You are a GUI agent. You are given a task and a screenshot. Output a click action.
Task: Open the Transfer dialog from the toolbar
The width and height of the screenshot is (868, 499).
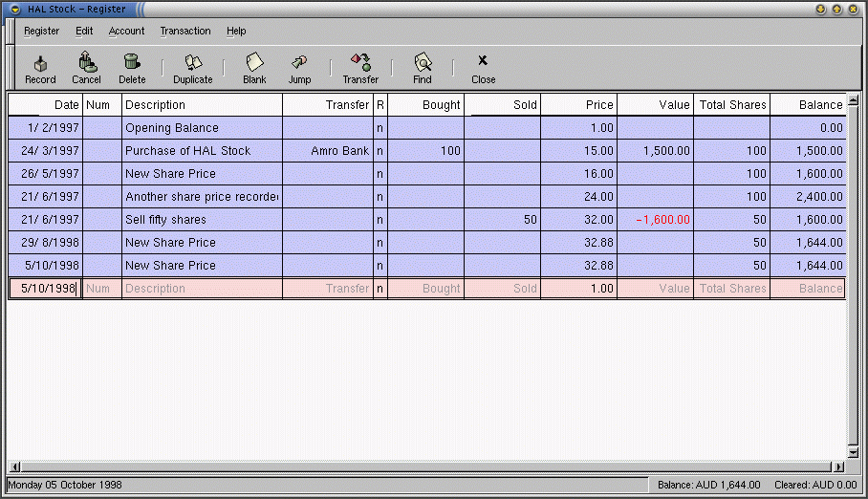(360, 62)
